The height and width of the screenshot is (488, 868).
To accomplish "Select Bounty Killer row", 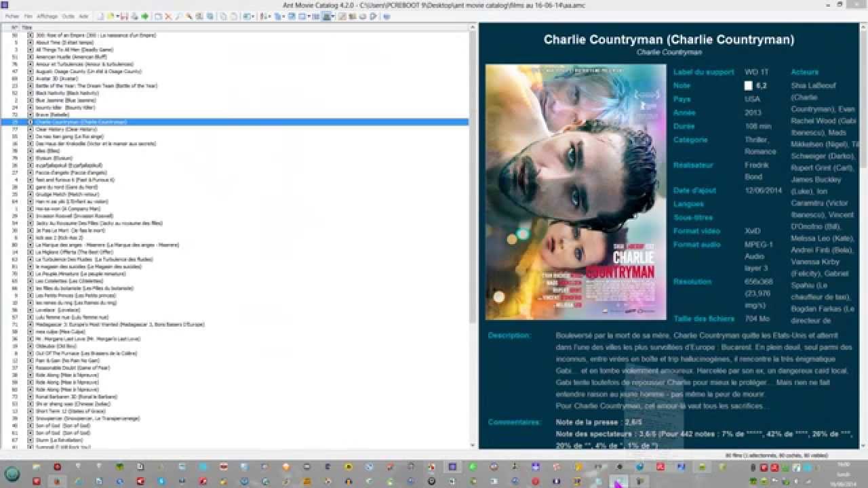I will point(235,107).
